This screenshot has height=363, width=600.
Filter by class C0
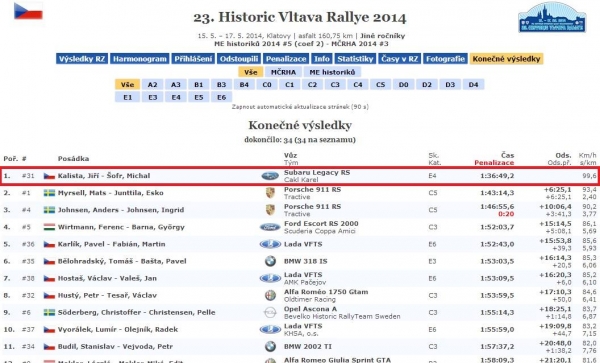pos(267,85)
